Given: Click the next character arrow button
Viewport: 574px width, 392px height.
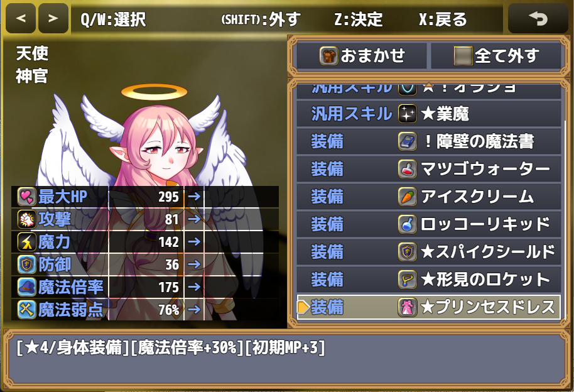Looking at the screenshot, I should tap(53, 18).
